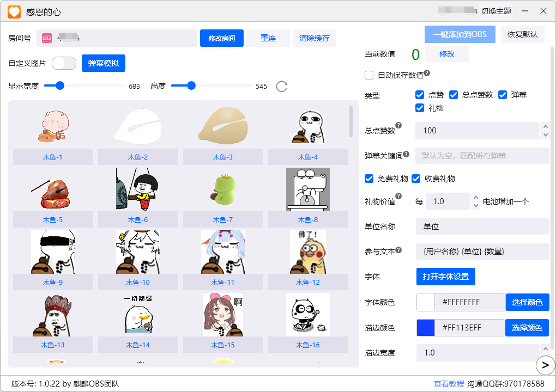Select the white 木鱼-2 wooden fish image
Screen dimensions: 556x392
tap(138, 126)
